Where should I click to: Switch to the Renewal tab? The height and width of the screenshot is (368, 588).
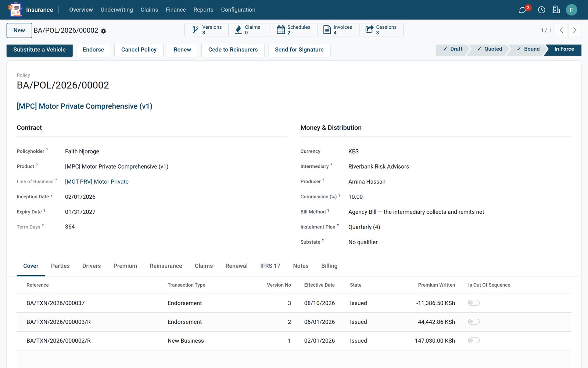coord(236,266)
